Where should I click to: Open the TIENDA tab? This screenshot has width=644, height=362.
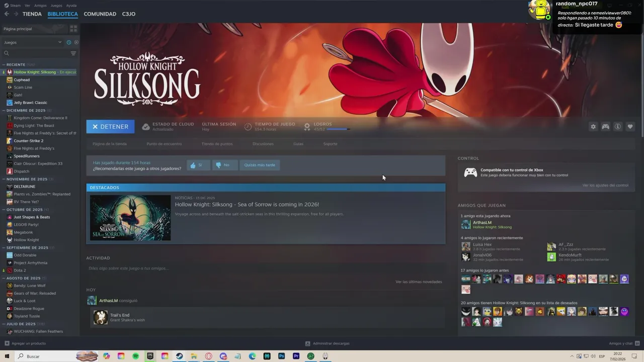point(32,14)
